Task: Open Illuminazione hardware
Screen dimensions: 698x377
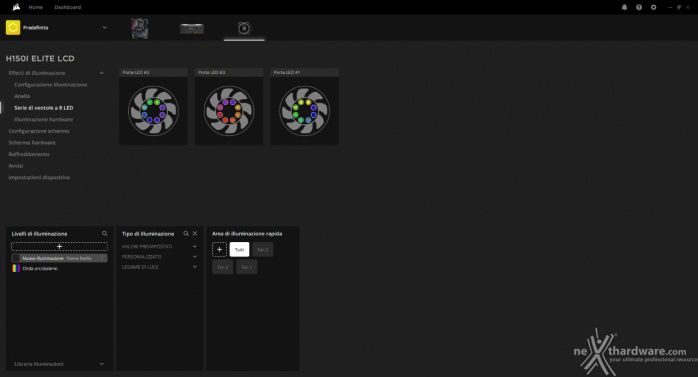Action: click(x=44, y=119)
